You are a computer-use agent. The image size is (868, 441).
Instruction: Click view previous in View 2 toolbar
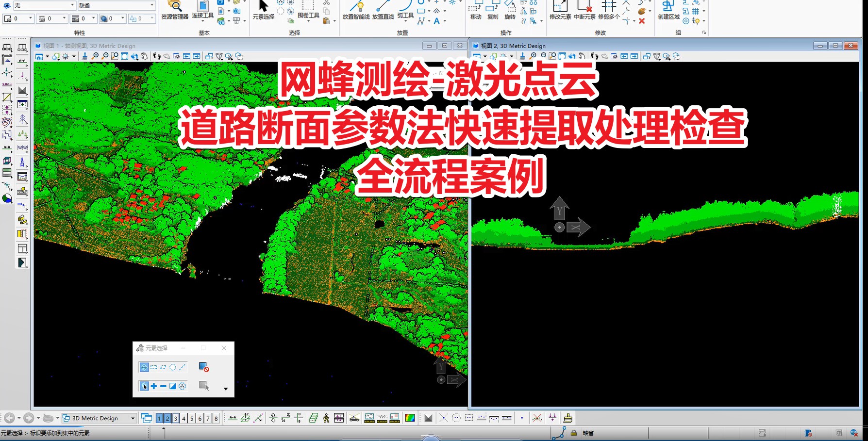point(624,56)
